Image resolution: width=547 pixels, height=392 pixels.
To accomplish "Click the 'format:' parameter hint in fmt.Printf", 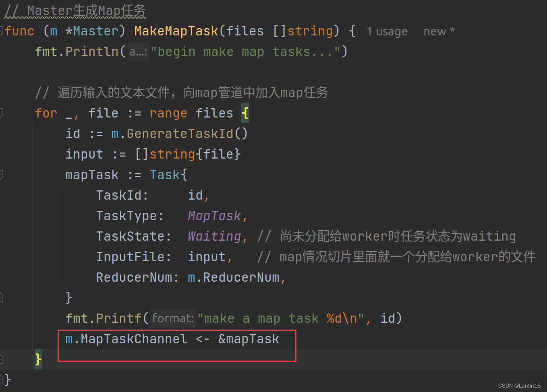I will [172, 318].
